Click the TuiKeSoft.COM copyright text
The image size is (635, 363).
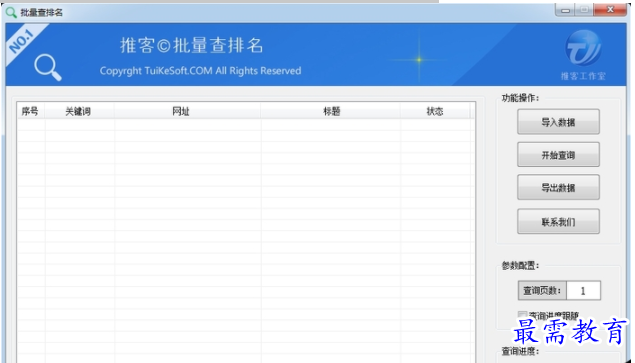pos(200,71)
